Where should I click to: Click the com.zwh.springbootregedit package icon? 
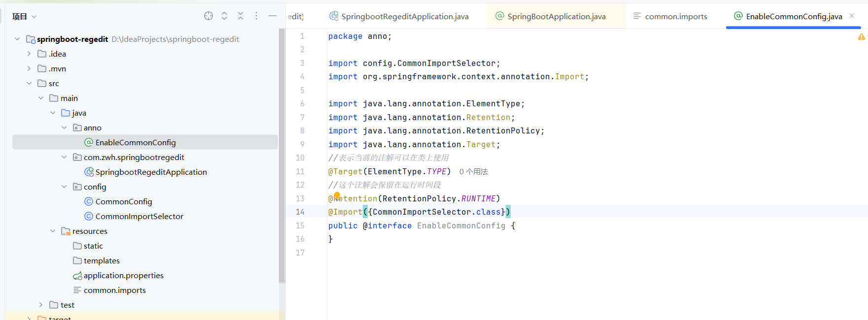tap(77, 157)
